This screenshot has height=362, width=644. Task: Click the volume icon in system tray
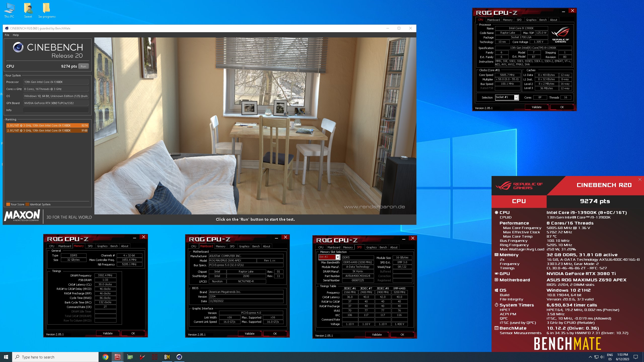pyautogui.click(x=602, y=357)
